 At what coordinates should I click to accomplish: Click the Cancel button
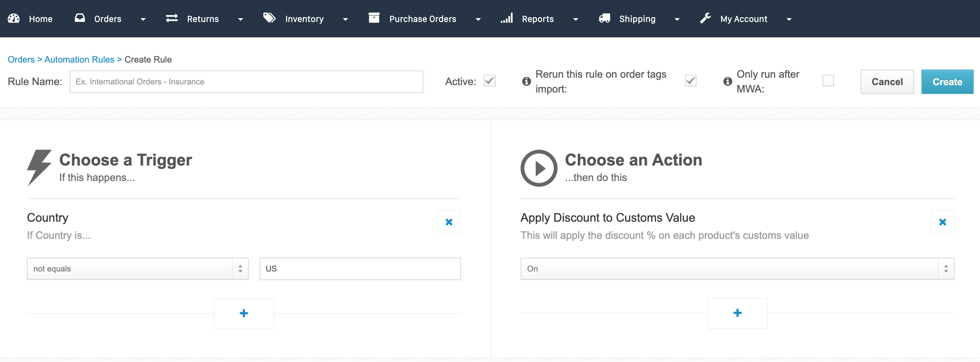[887, 81]
